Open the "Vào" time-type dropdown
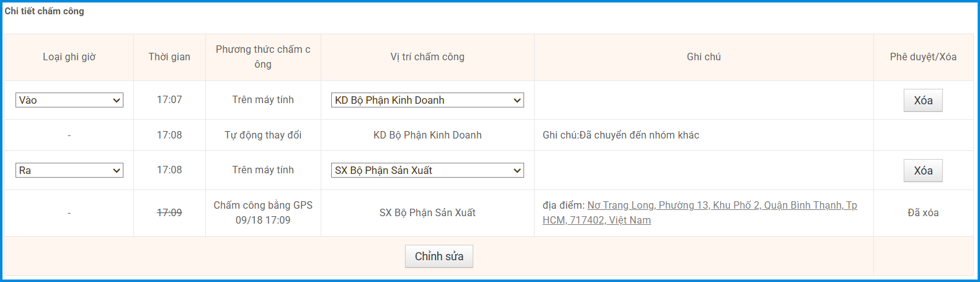 [x=69, y=100]
